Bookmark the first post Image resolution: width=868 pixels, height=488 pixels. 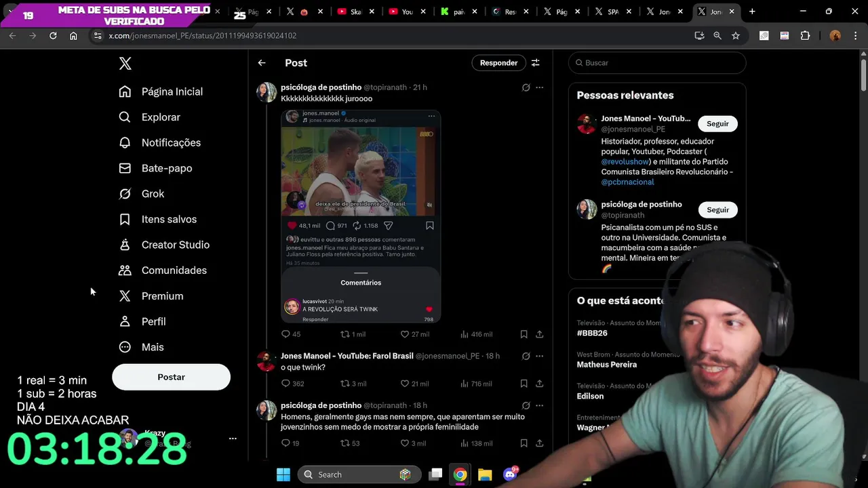pyautogui.click(x=524, y=334)
